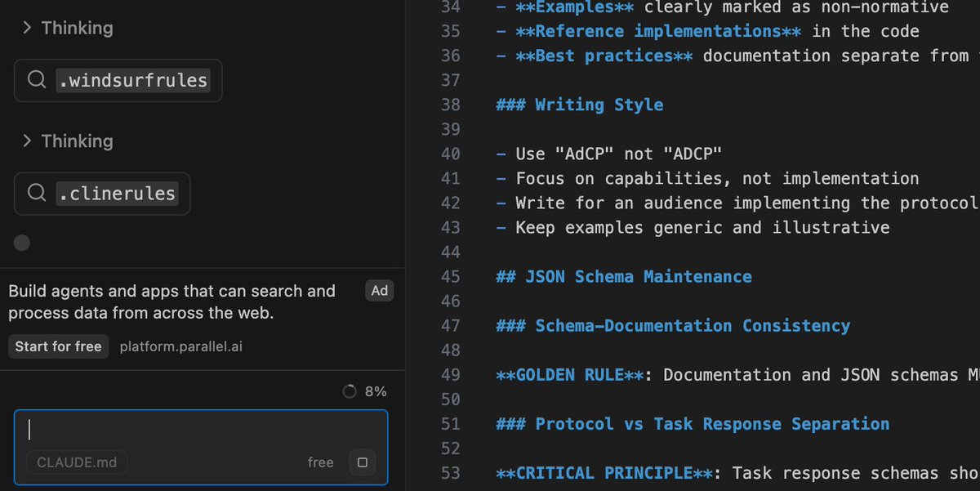Click the Schema-Documentation Consistency heading

tap(673, 325)
